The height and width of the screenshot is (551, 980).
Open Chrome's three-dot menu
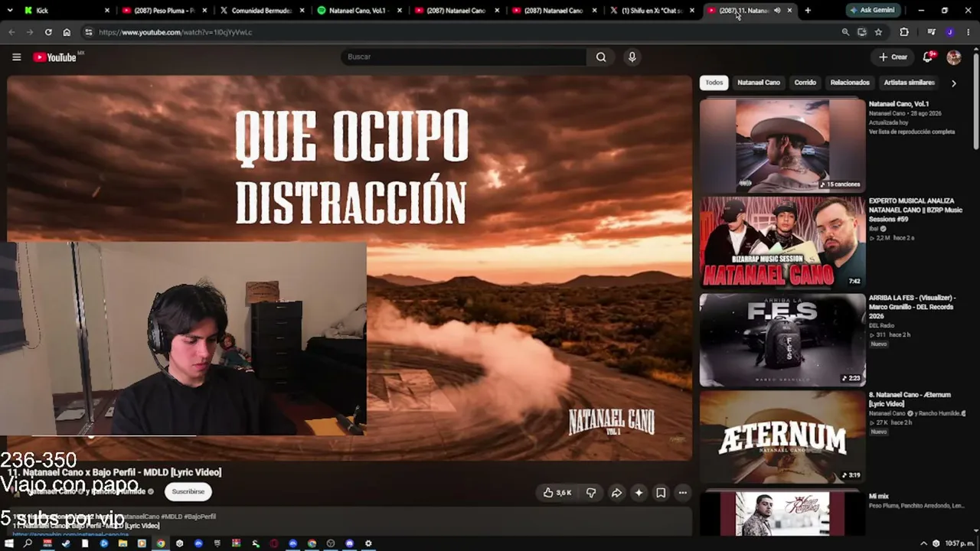tap(969, 32)
